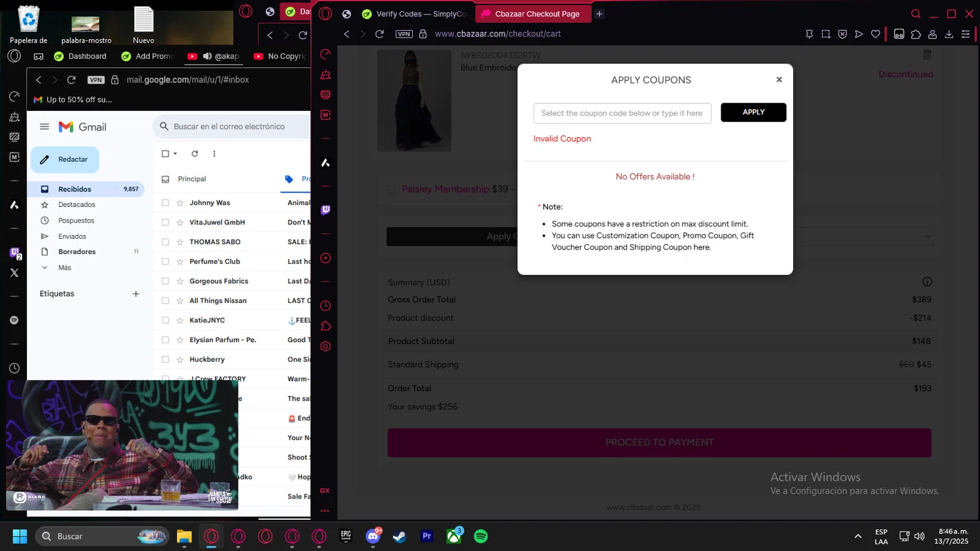Open Twitch in Opera sidebar
980x551 pixels.
click(325, 210)
